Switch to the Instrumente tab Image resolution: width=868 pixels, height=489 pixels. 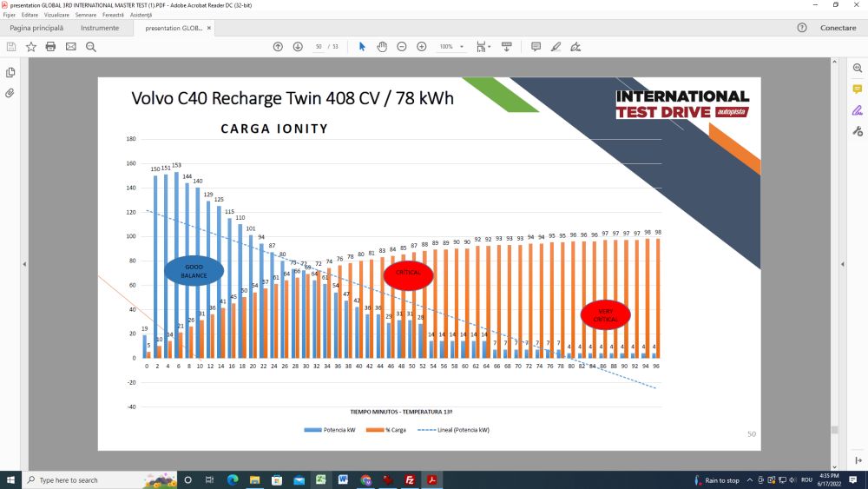(100, 28)
